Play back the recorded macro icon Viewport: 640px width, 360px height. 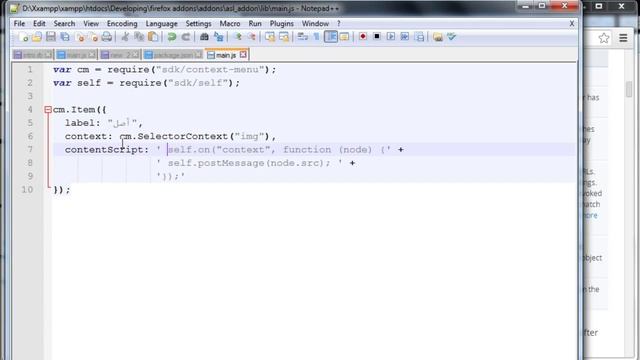(391, 37)
